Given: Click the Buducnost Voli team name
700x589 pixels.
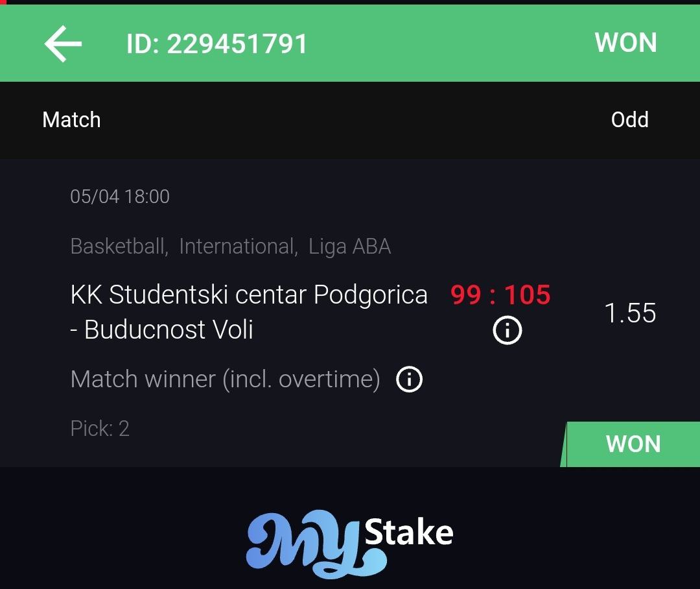Looking at the screenshot, I should [x=169, y=330].
